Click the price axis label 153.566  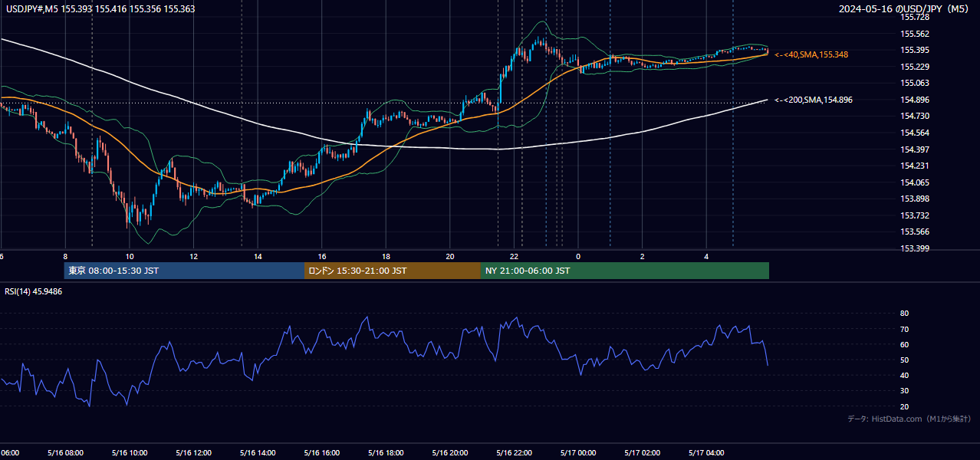coord(915,232)
